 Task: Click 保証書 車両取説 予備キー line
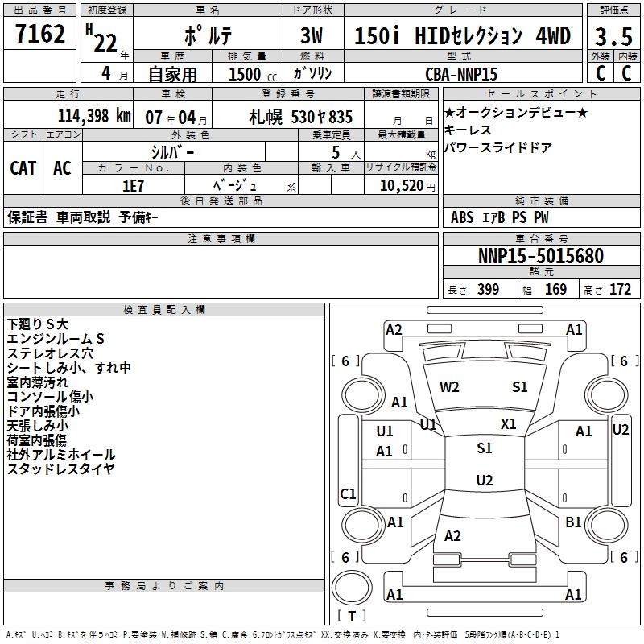click(x=83, y=217)
